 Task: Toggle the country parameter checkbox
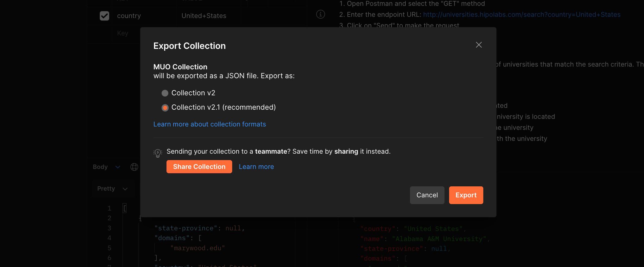tap(104, 16)
